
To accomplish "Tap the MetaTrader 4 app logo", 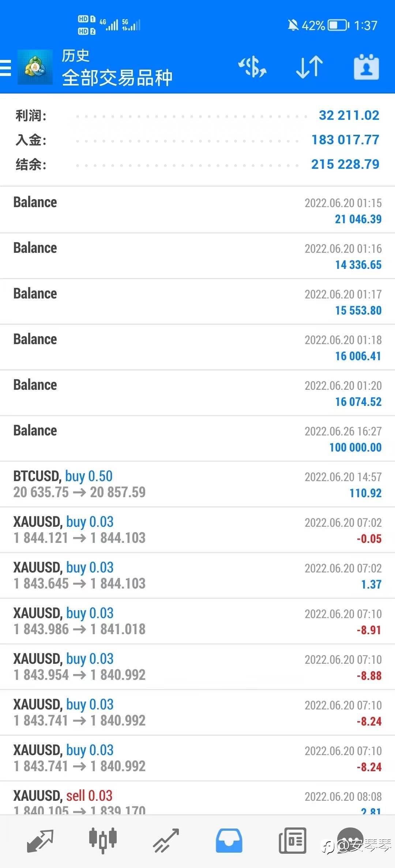I will pyautogui.click(x=35, y=68).
